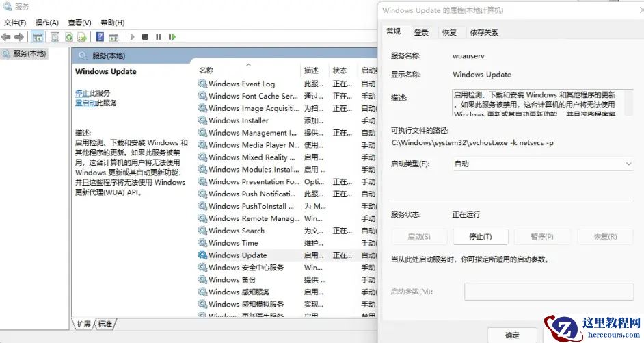The height and width of the screenshot is (343, 644).
Task: Select the Windows Installer service row
Action: [286, 120]
